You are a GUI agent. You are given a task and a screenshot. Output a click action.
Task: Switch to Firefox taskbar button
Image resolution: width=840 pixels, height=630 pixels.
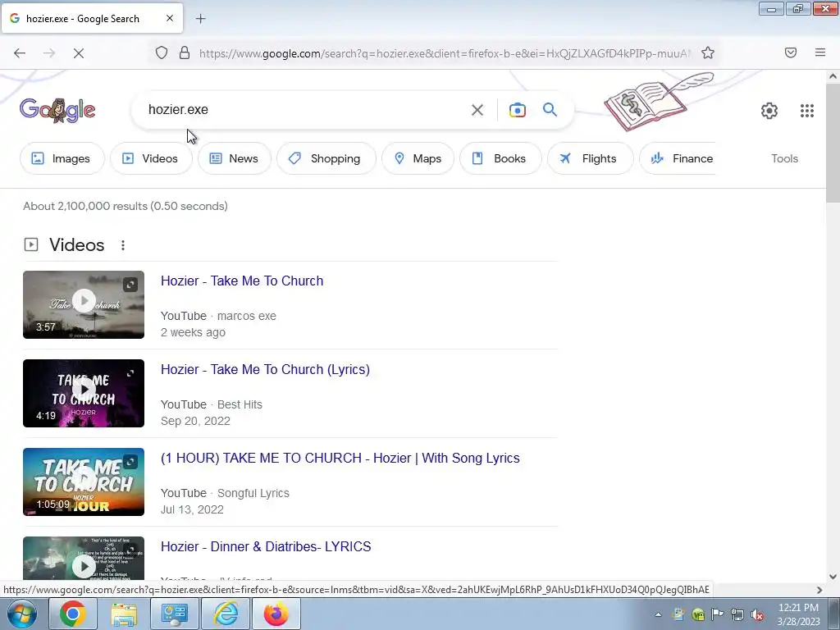276,614
